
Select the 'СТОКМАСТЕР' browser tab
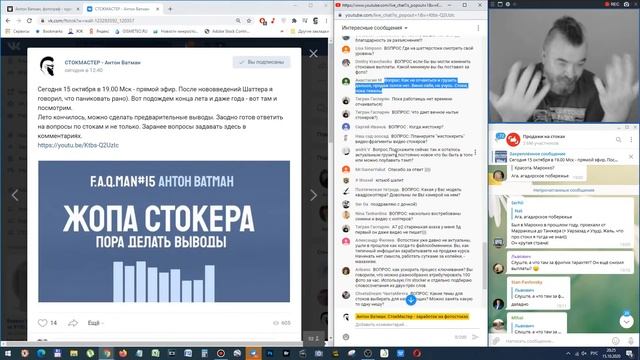tap(122, 9)
